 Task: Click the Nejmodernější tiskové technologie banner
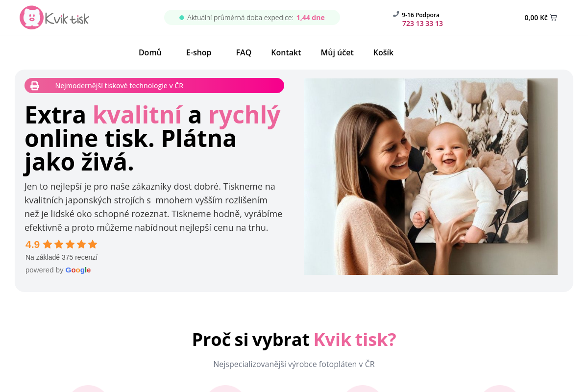[x=154, y=86]
